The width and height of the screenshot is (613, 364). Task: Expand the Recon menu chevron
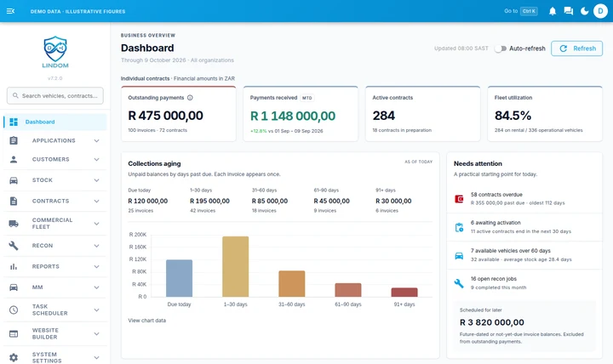point(96,245)
